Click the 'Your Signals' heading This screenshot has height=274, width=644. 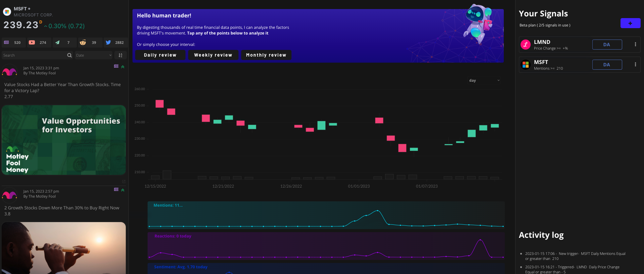click(x=543, y=14)
